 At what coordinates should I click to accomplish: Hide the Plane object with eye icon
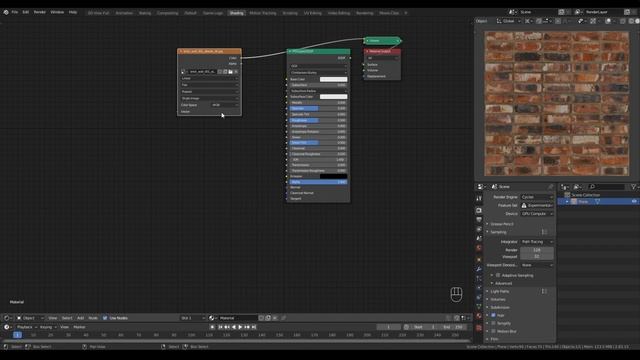click(634, 202)
